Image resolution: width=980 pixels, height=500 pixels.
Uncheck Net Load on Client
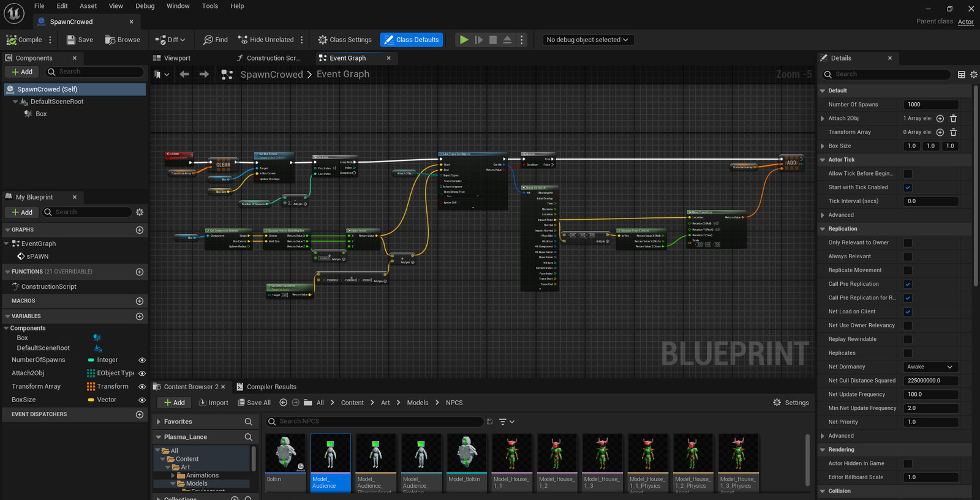point(908,312)
